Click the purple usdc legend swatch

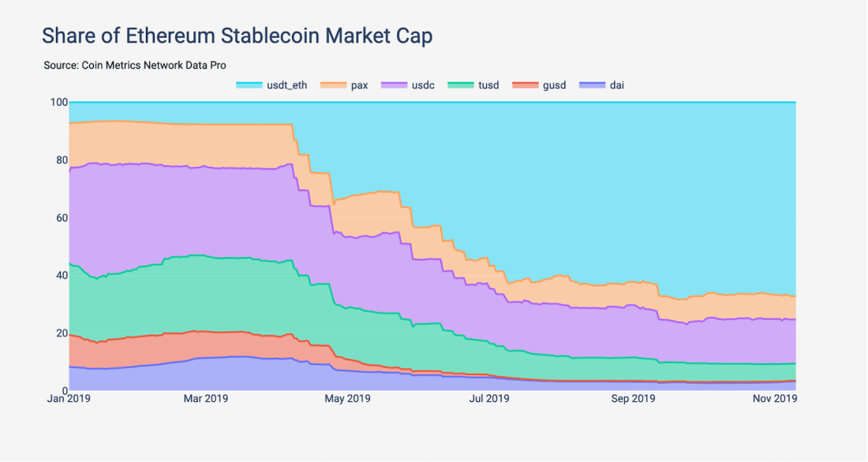point(394,85)
